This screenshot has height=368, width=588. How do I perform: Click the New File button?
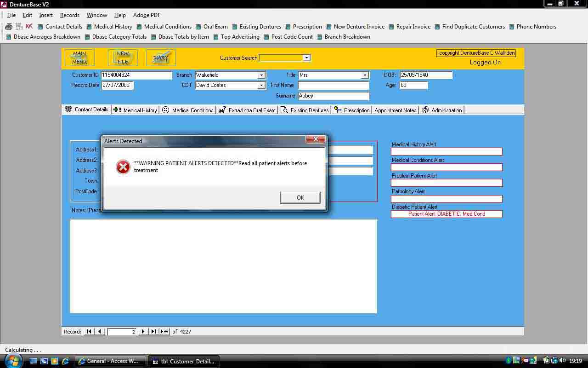point(123,57)
